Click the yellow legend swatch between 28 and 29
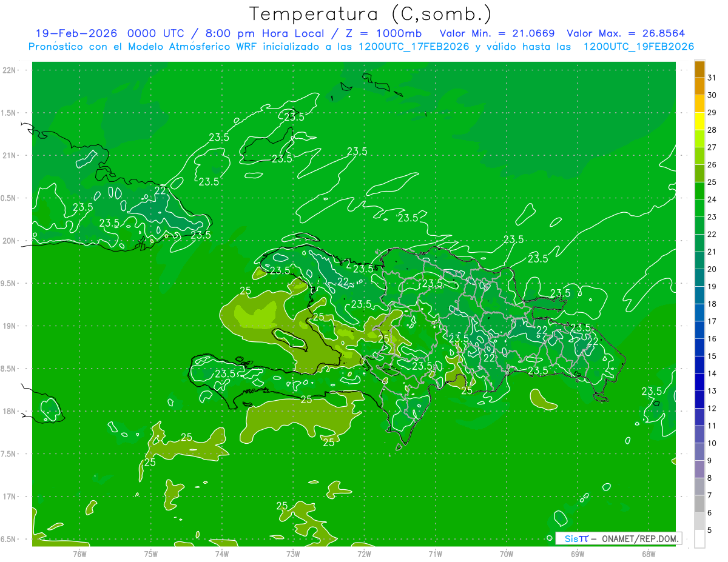The height and width of the screenshot is (562, 728). click(x=699, y=121)
